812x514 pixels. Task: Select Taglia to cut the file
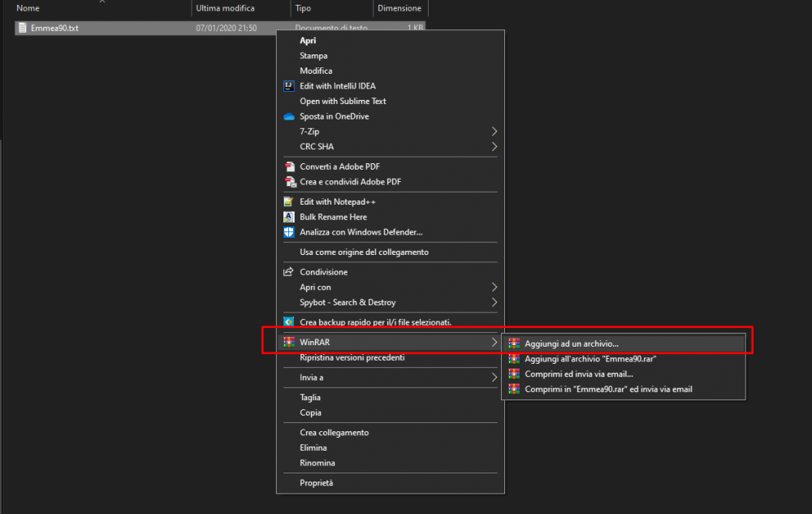310,398
